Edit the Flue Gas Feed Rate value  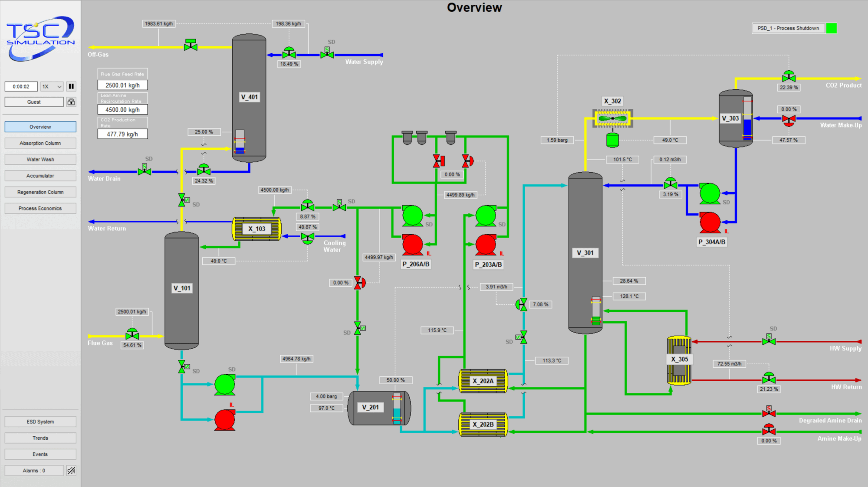(123, 85)
